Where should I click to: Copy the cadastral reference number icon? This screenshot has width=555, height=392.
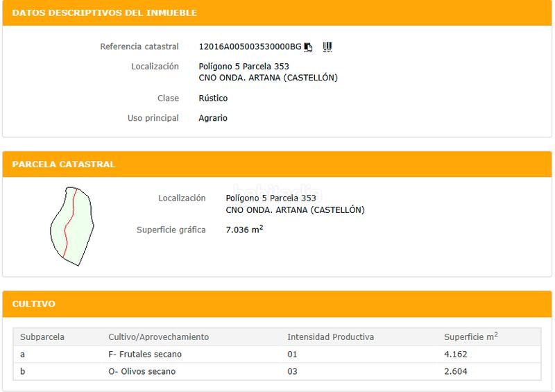[x=309, y=47]
